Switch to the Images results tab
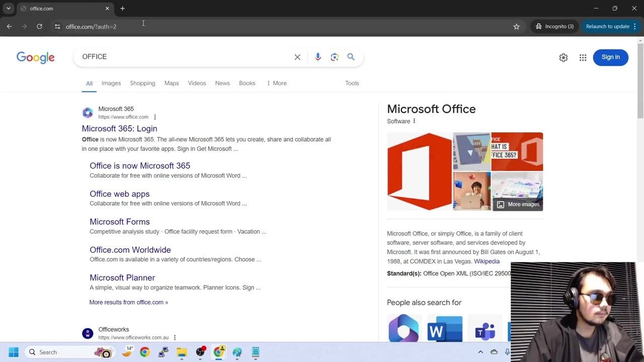The height and width of the screenshot is (362, 644). (111, 83)
